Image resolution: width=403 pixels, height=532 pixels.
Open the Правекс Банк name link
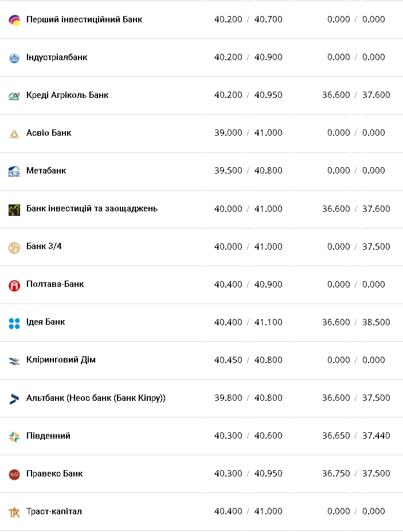click(x=54, y=474)
